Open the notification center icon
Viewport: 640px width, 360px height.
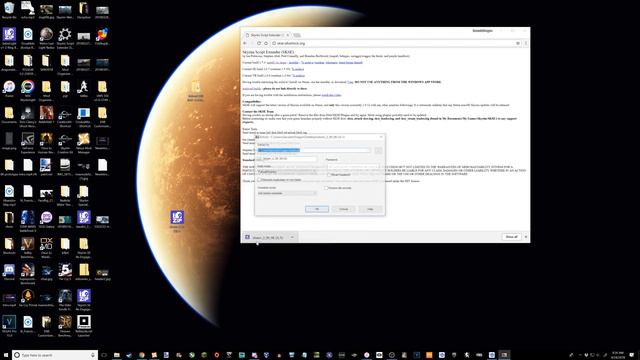633,355
